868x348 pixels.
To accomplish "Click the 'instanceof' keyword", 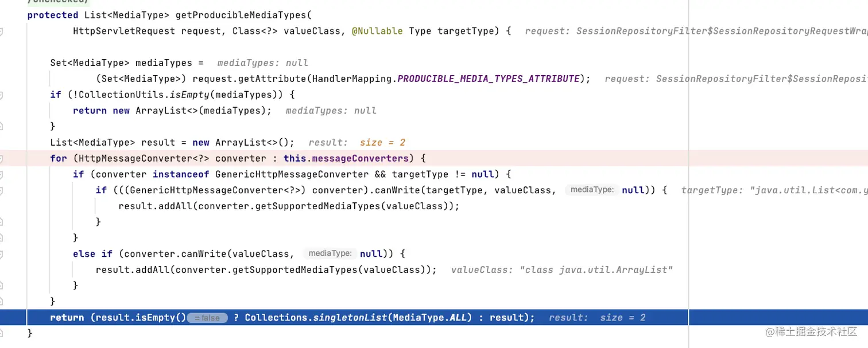I will [181, 174].
